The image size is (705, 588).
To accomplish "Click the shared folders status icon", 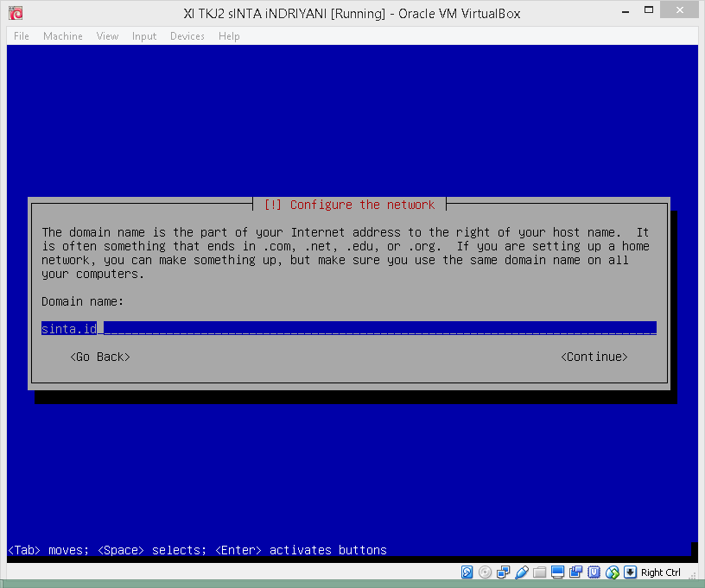I will [539, 572].
